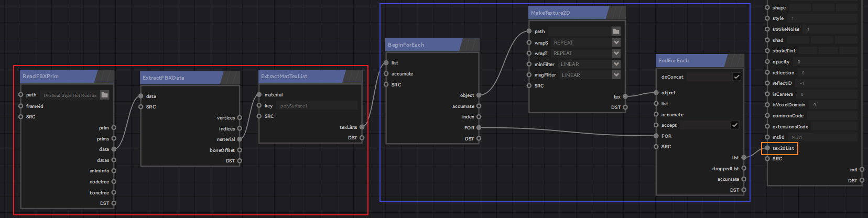868x218 pixels.
Task: Click the ReadFBXPrim animinfo output socket
Action: pyautogui.click(x=114, y=171)
